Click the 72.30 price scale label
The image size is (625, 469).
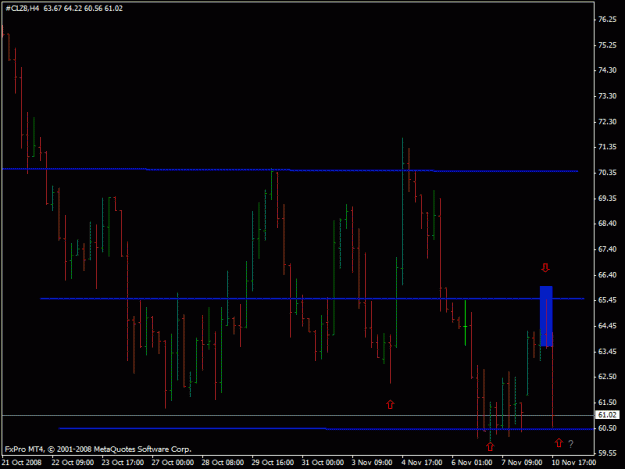click(x=607, y=122)
